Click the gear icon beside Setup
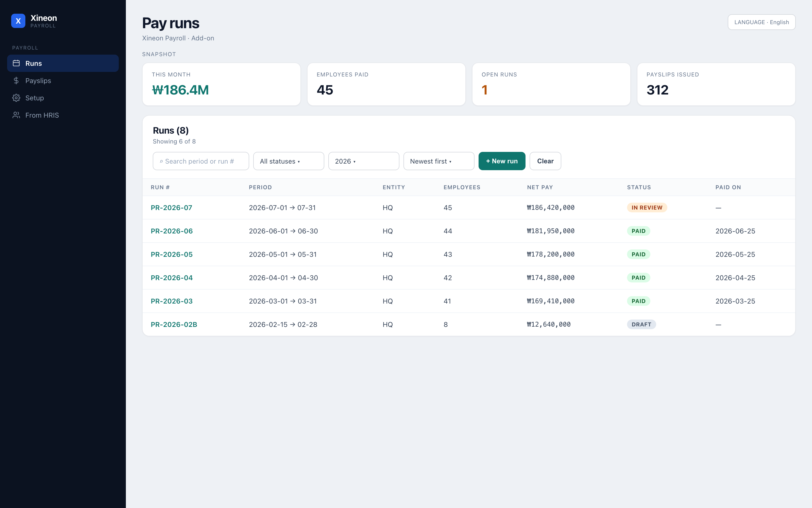This screenshot has height=508, width=812. 16,98
